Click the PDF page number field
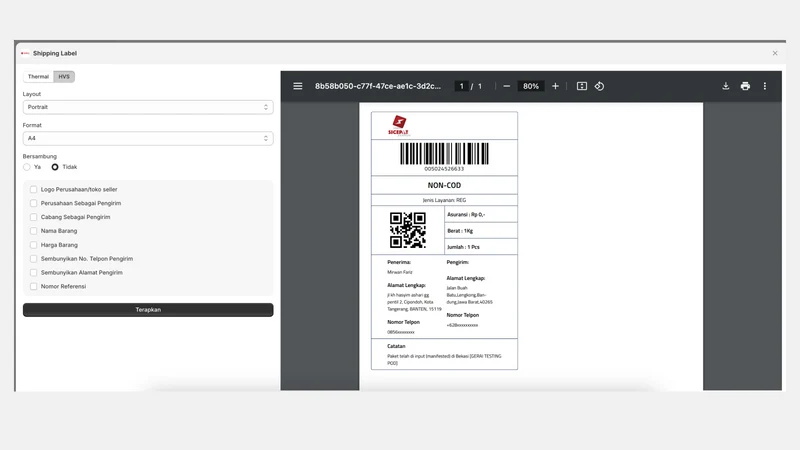The image size is (800, 450). pyautogui.click(x=461, y=86)
